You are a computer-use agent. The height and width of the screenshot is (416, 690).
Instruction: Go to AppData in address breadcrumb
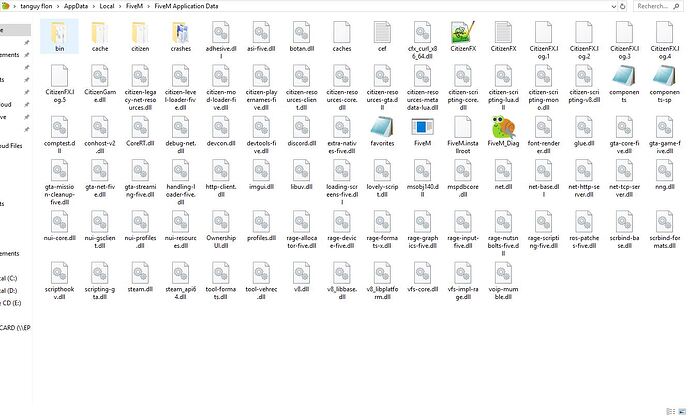coord(76,6)
